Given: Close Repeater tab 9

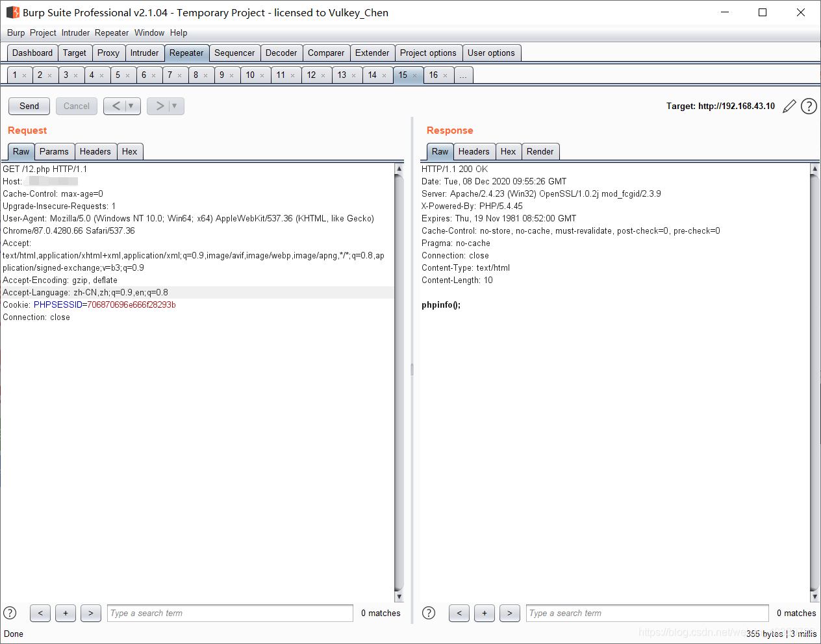Looking at the screenshot, I should point(231,76).
